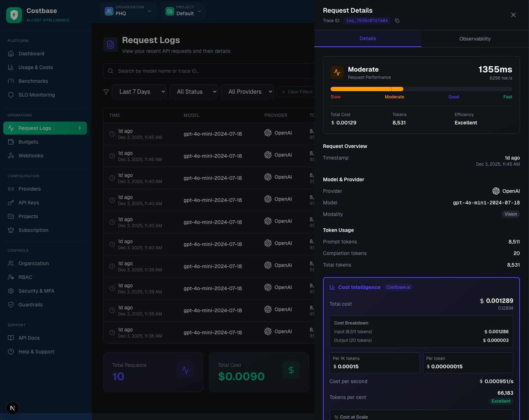The image size is (529, 420).
Task: Click the Guardrails shield icon
Action: (11, 305)
